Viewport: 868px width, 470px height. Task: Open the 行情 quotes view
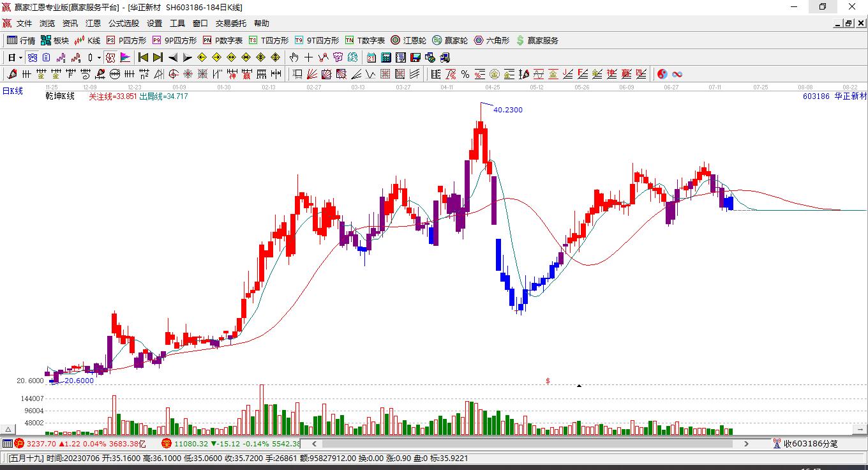click(x=21, y=40)
